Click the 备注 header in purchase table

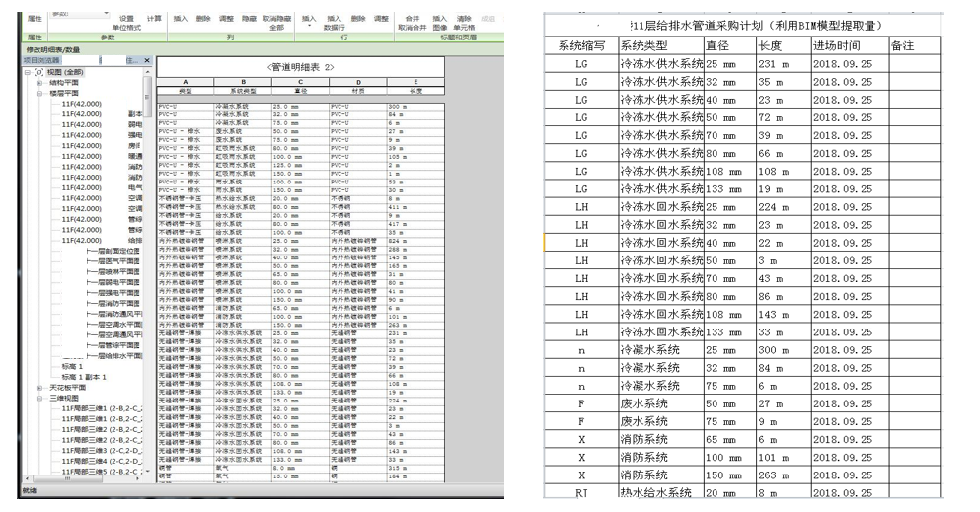[x=915, y=45]
